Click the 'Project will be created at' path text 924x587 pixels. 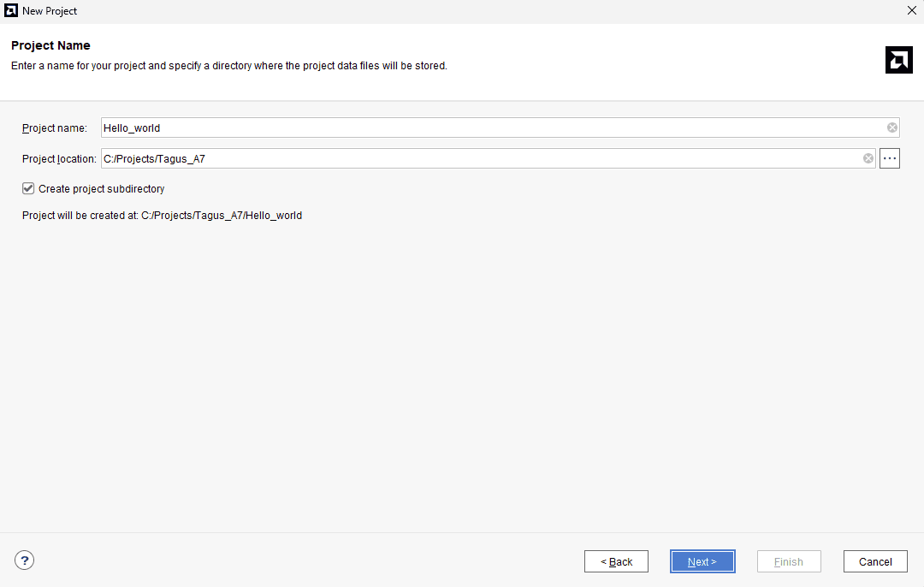coord(162,216)
